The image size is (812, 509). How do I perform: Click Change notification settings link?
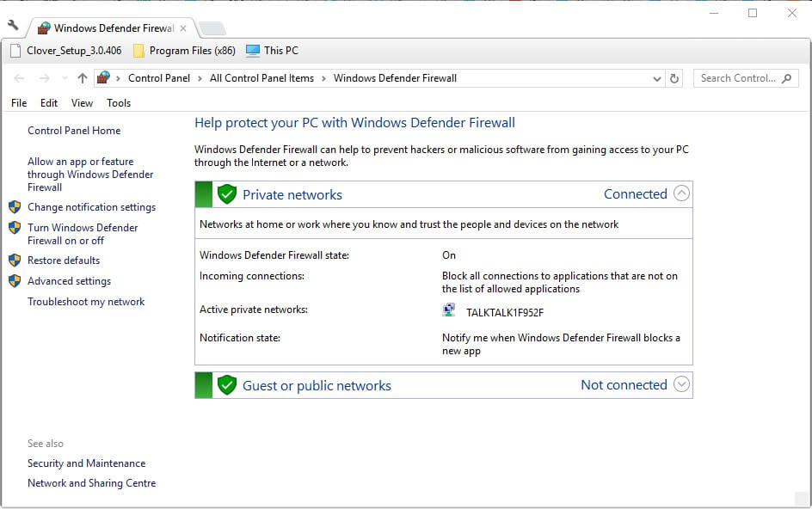91,207
